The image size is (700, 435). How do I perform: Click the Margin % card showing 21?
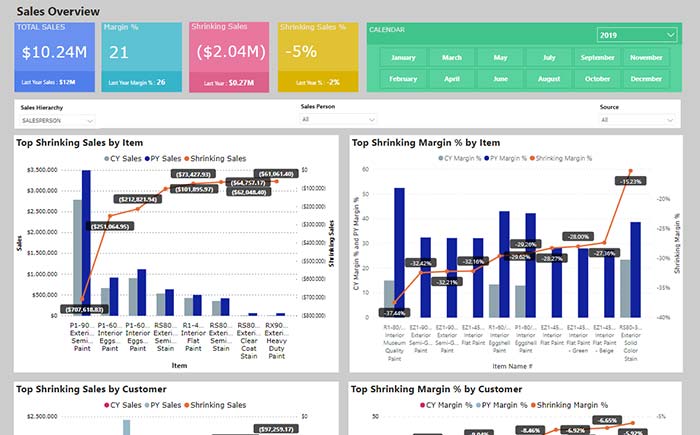pos(142,57)
